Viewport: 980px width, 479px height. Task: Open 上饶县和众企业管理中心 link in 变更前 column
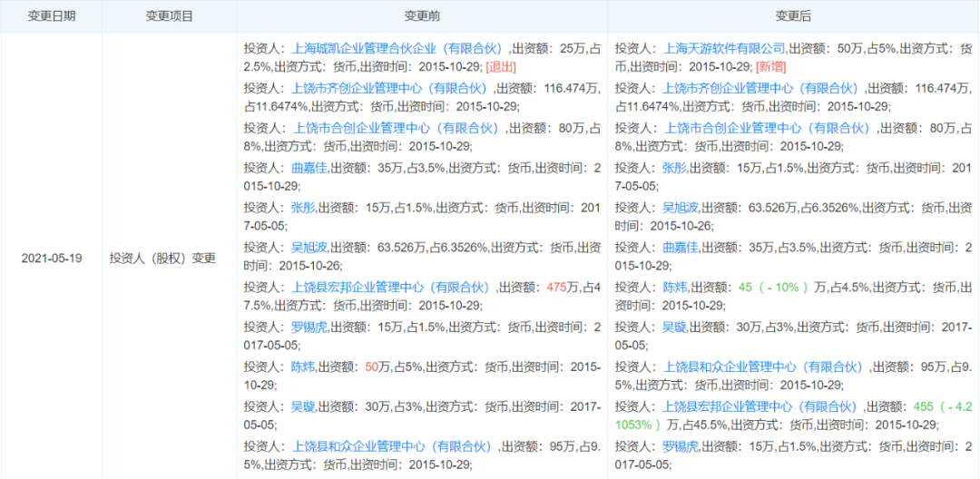pyautogui.click(x=394, y=447)
